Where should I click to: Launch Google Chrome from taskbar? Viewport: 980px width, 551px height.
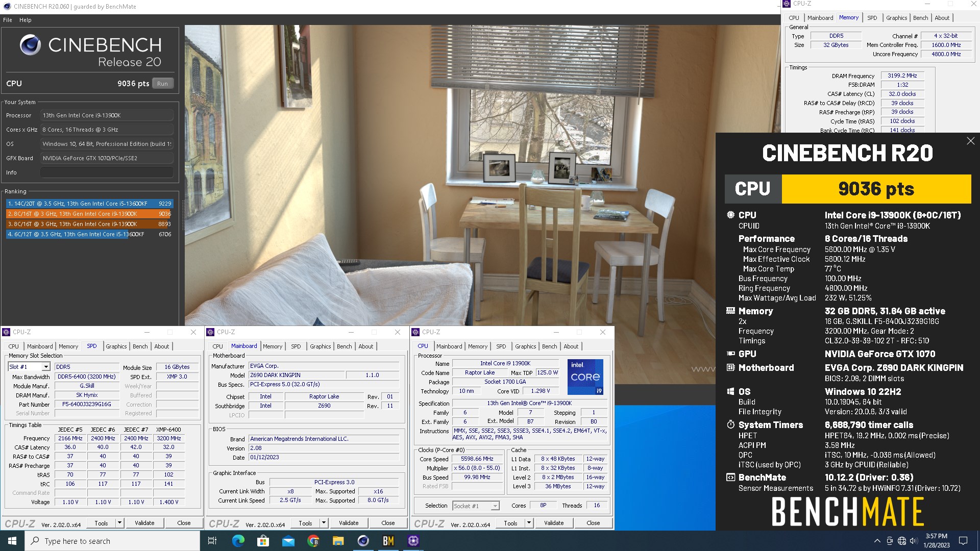[x=313, y=541]
